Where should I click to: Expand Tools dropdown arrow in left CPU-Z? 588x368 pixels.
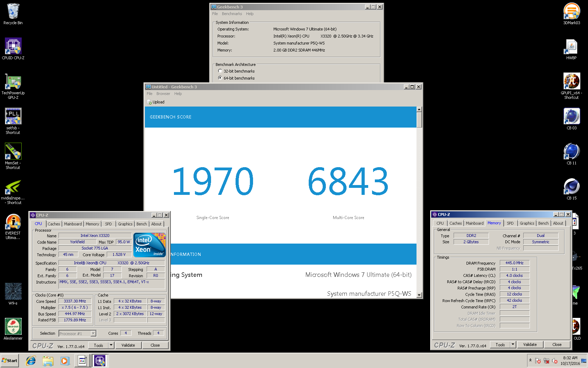click(x=111, y=345)
